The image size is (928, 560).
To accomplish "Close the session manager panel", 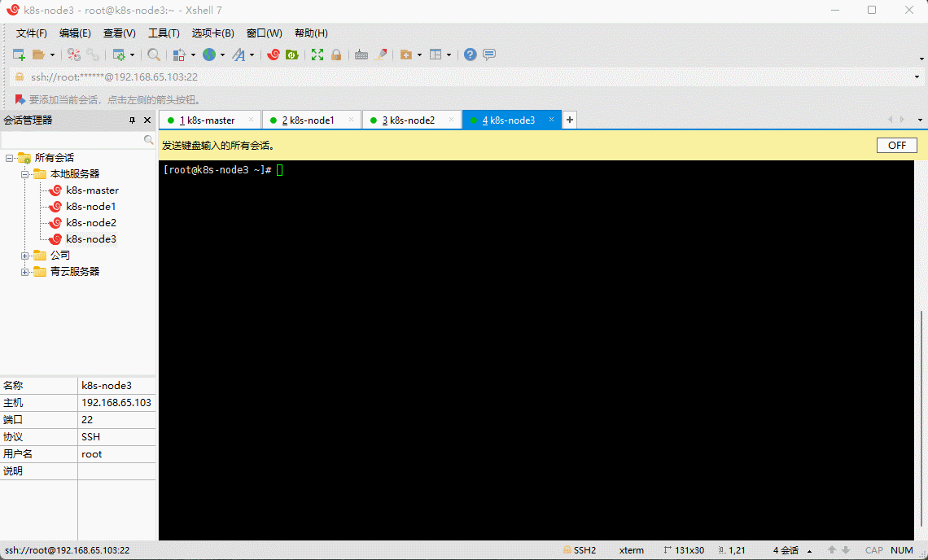I will tap(147, 120).
